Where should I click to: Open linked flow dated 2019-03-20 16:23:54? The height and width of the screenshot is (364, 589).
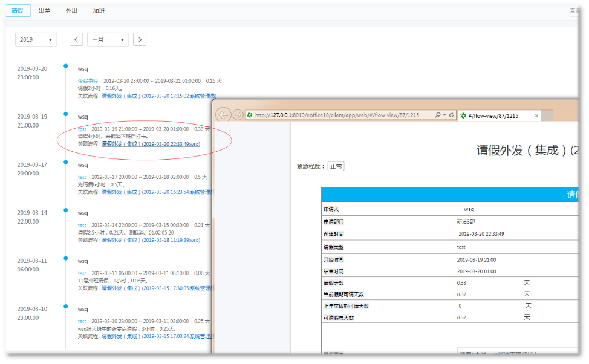157,192
